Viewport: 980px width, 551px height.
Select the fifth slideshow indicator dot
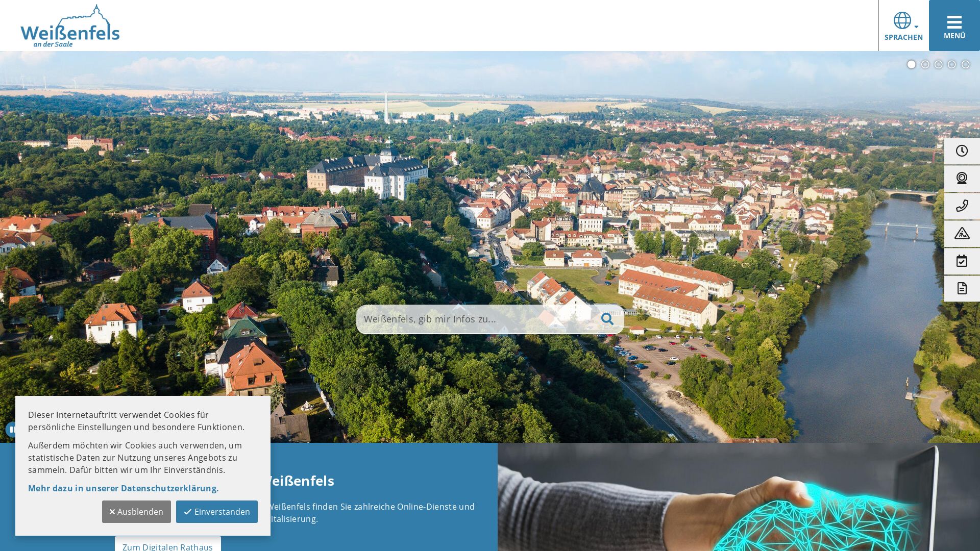(x=965, y=65)
